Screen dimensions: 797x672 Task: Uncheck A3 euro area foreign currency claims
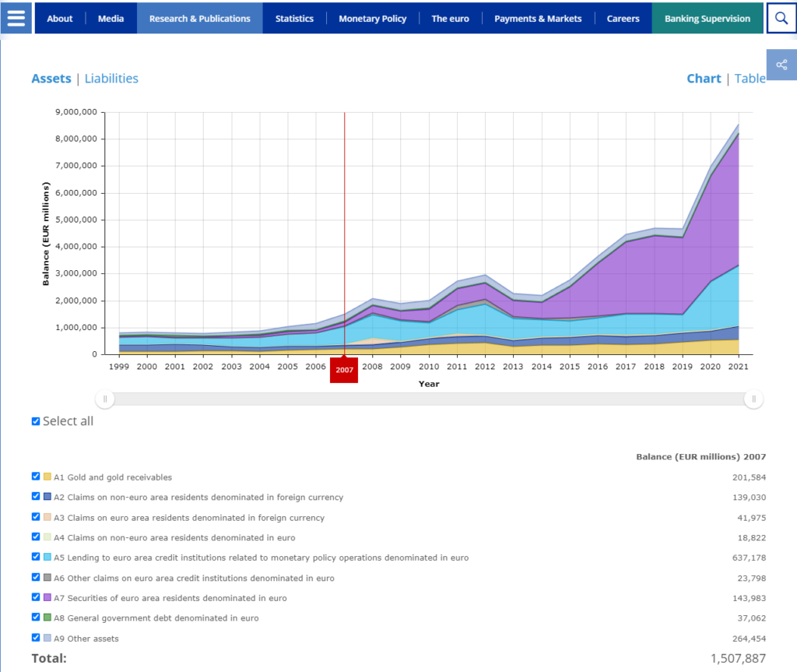(36, 516)
